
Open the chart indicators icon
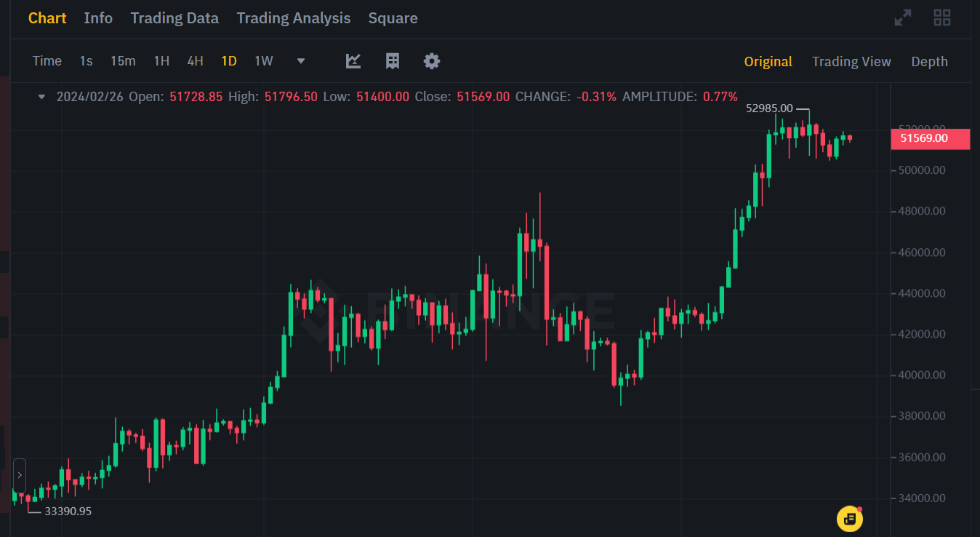(353, 61)
